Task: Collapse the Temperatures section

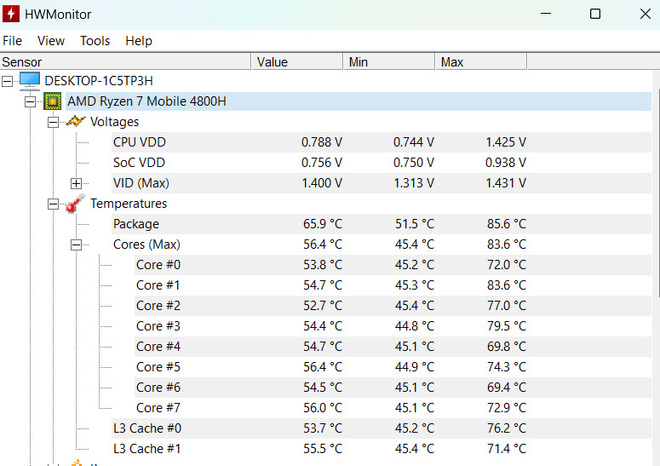Action: pyautogui.click(x=53, y=204)
